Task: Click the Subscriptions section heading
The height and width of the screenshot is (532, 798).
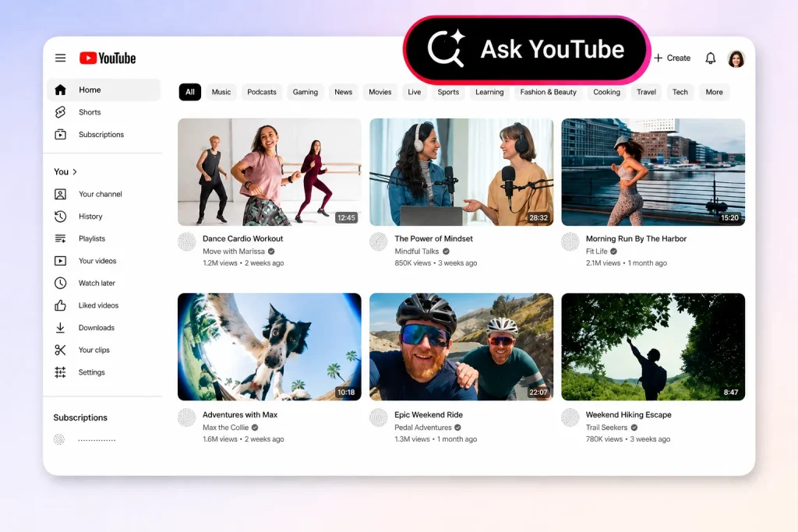Action: point(80,417)
